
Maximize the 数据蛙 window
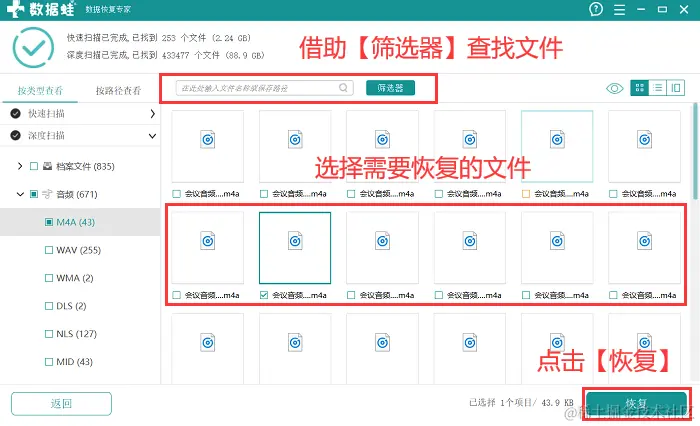click(662, 9)
